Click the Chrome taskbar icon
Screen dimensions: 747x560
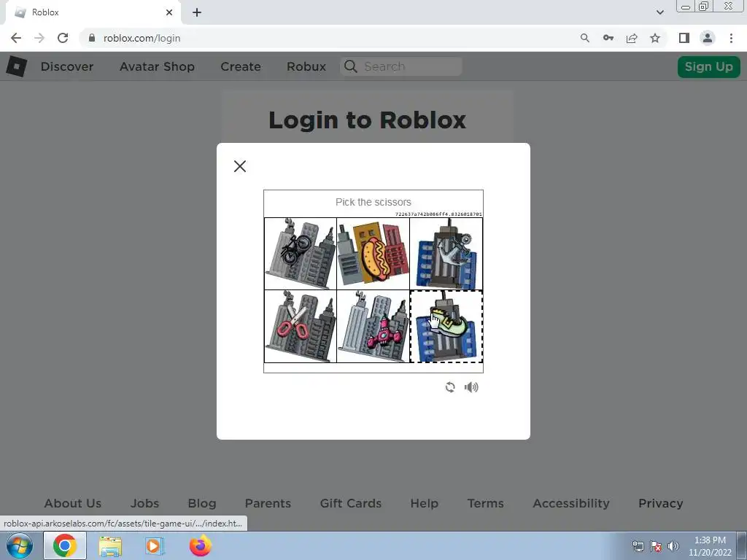[x=65, y=545]
